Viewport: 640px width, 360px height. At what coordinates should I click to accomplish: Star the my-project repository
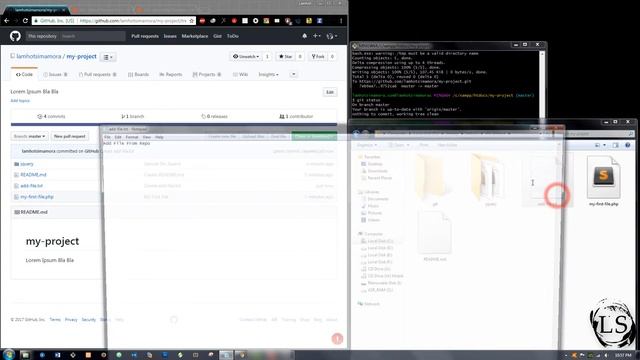click(286, 57)
